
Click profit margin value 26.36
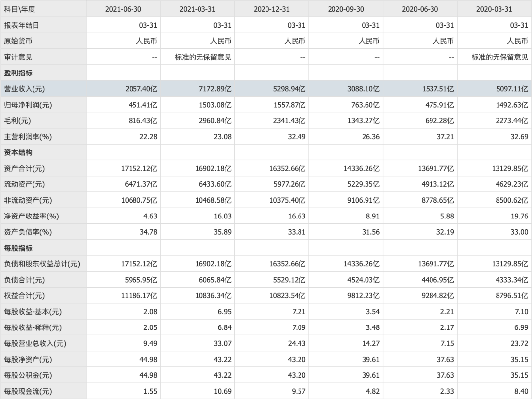(x=370, y=137)
